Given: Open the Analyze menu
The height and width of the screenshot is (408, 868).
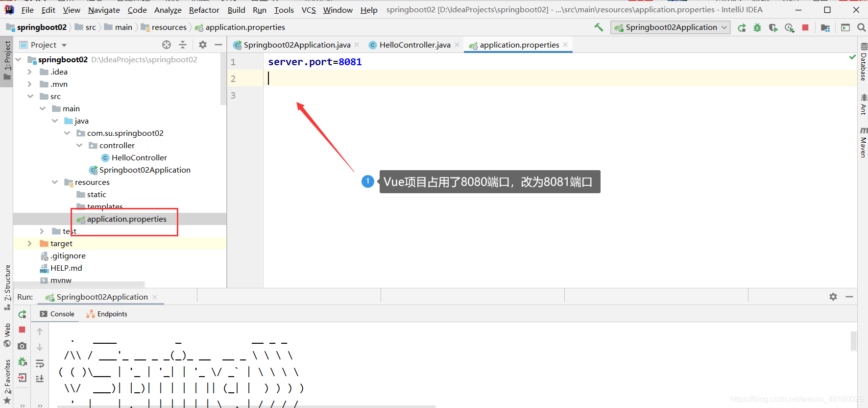Looking at the screenshot, I should click(x=168, y=10).
